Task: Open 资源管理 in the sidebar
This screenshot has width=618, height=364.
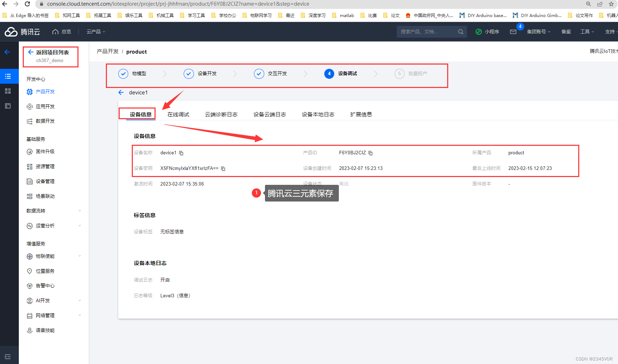Action: tap(45, 166)
